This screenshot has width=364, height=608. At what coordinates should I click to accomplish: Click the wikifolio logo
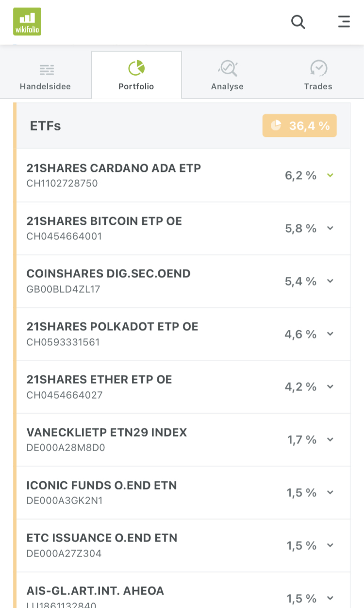click(x=27, y=22)
